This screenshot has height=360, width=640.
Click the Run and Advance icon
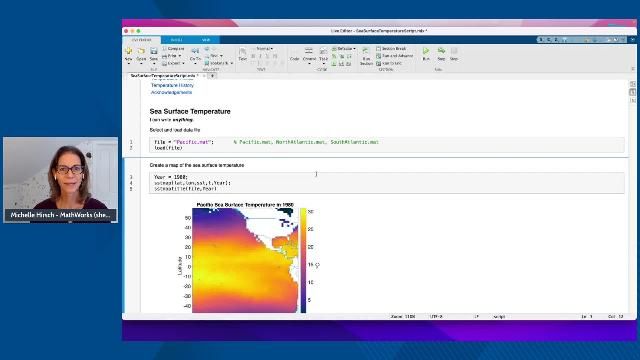[x=378, y=56]
